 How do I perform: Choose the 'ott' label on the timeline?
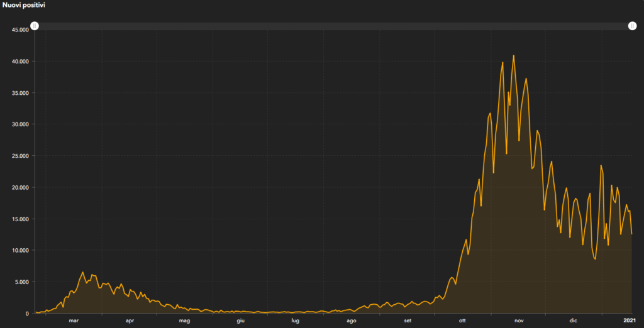[x=462, y=320]
